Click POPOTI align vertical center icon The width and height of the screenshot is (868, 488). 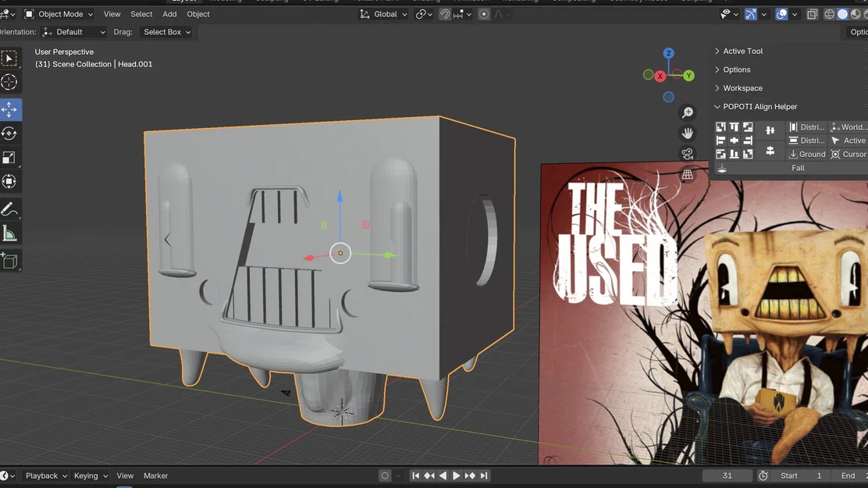point(770,151)
